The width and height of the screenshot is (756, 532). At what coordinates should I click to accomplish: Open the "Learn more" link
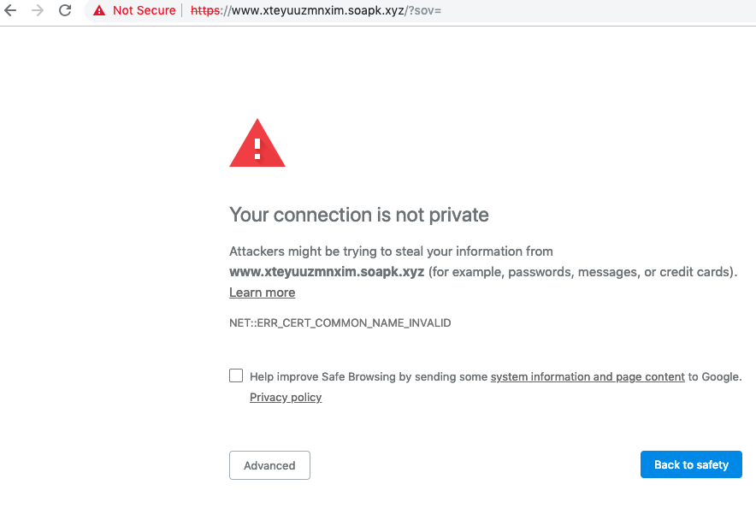tap(262, 293)
